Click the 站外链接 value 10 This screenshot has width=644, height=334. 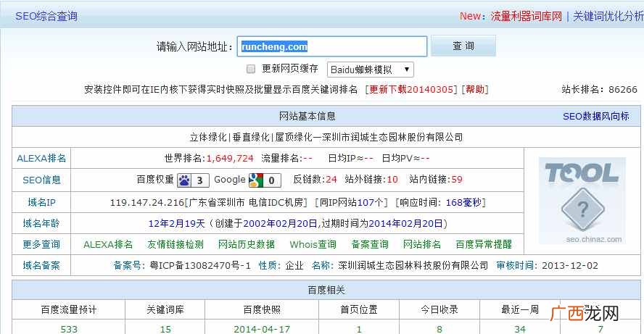[392, 179]
